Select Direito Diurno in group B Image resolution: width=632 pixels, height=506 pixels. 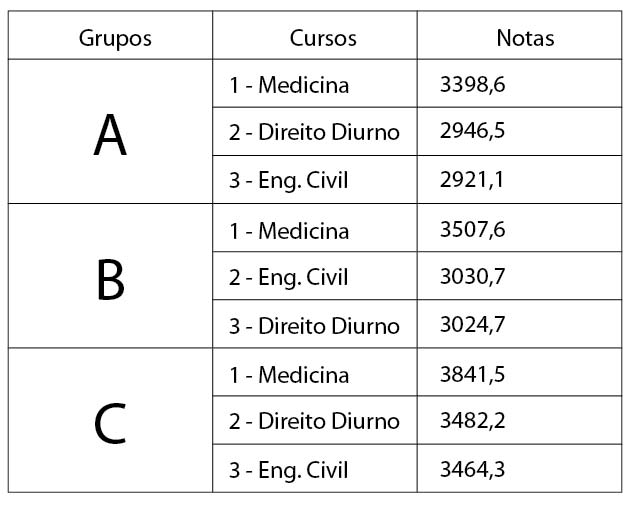click(314, 325)
